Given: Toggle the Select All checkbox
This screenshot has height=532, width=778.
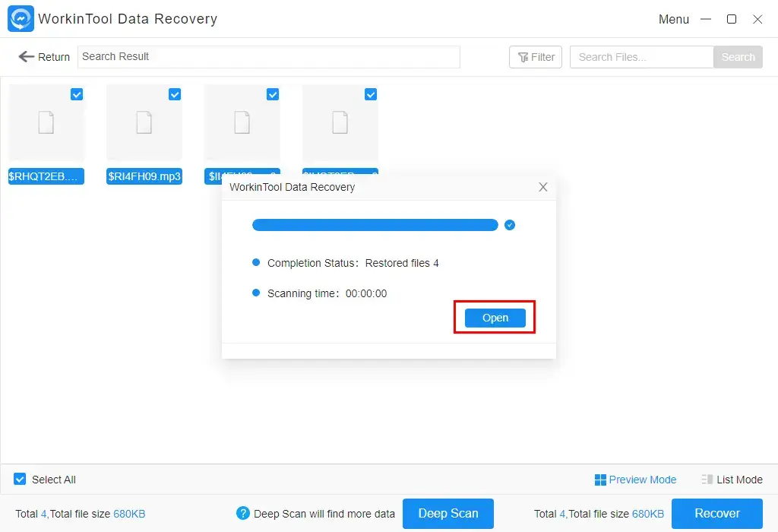Looking at the screenshot, I should pos(20,480).
